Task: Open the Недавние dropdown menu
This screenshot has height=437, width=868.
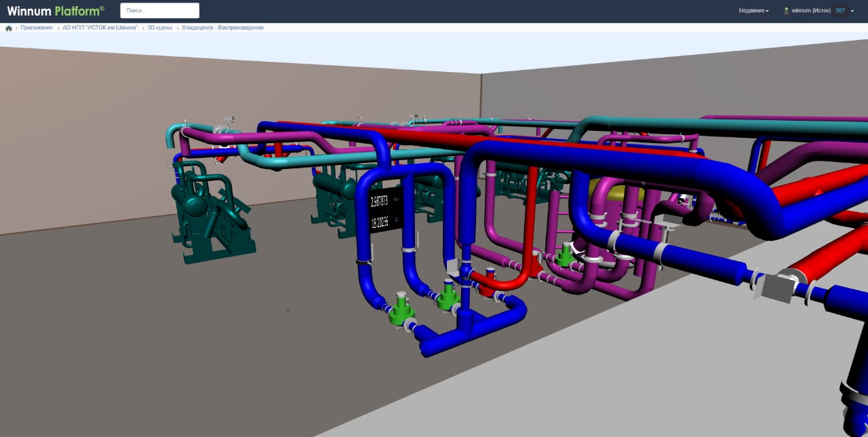Action: tap(754, 11)
